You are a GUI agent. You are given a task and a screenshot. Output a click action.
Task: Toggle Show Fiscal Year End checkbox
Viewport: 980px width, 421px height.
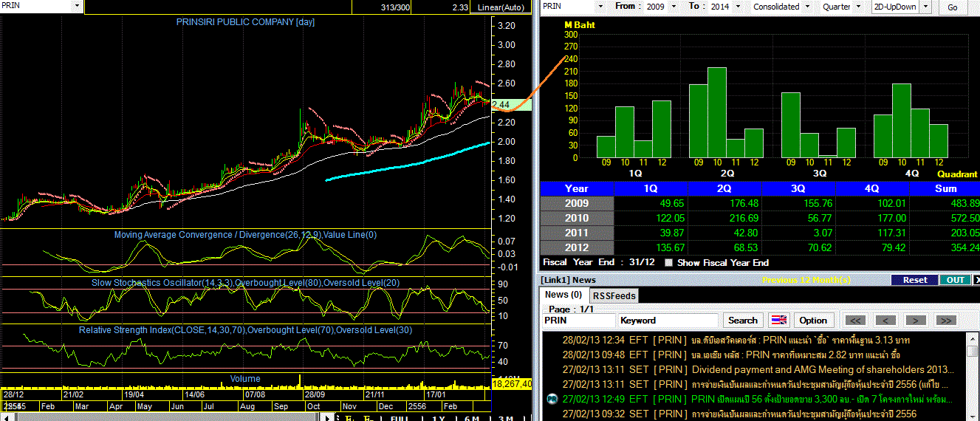pyautogui.click(x=669, y=262)
